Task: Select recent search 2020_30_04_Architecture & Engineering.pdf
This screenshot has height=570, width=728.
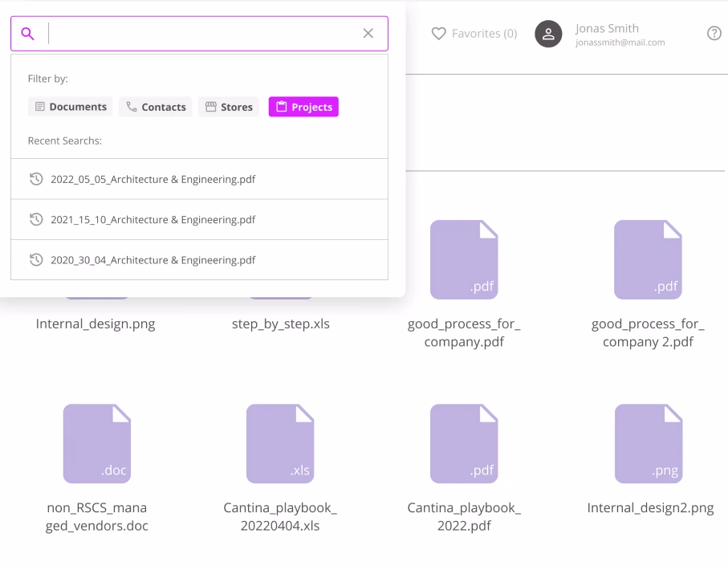Action: tap(200, 260)
